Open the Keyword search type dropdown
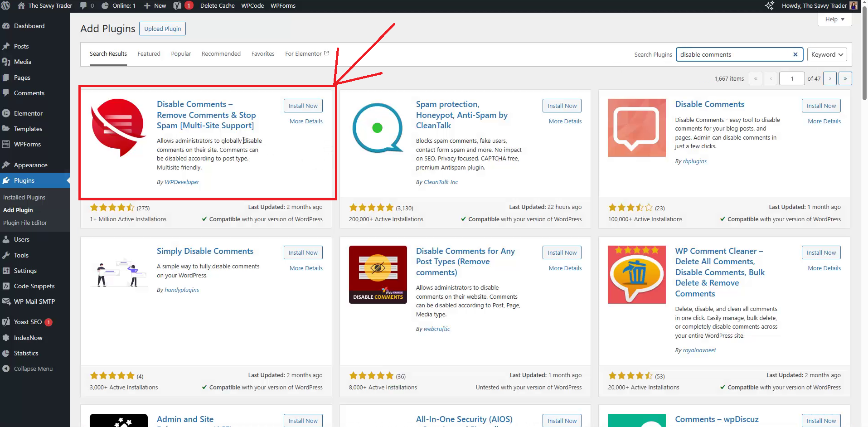This screenshot has width=868, height=427. coord(827,54)
